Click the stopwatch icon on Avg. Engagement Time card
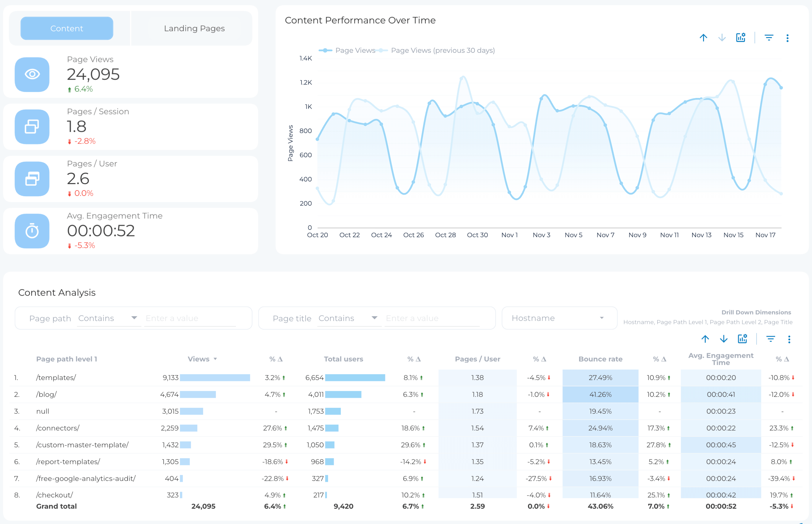Screen dimensions: 812x524 (x=32, y=231)
